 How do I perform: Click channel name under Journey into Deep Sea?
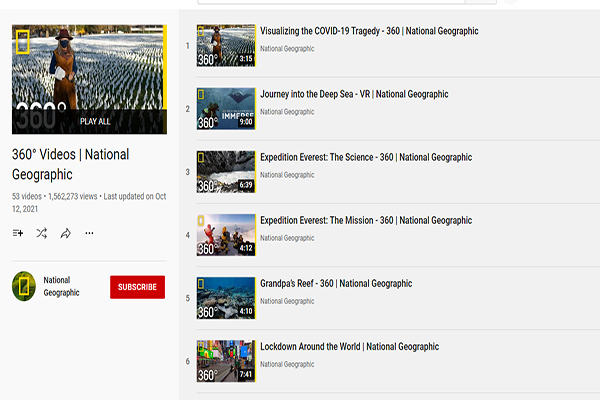287,111
